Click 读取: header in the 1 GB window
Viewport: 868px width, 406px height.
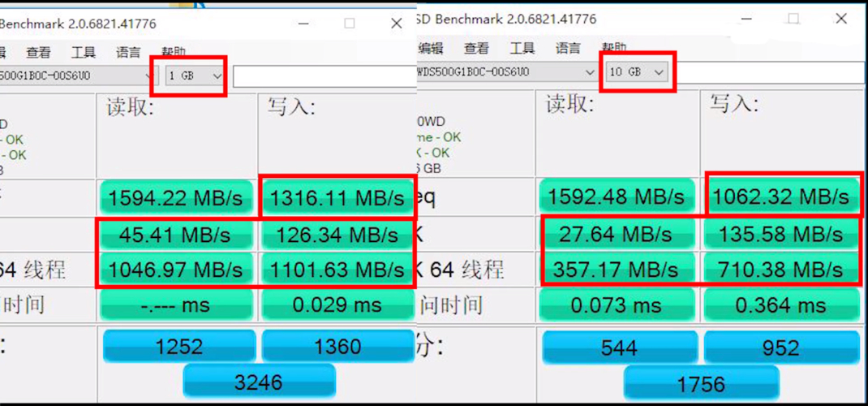(130, 107)
